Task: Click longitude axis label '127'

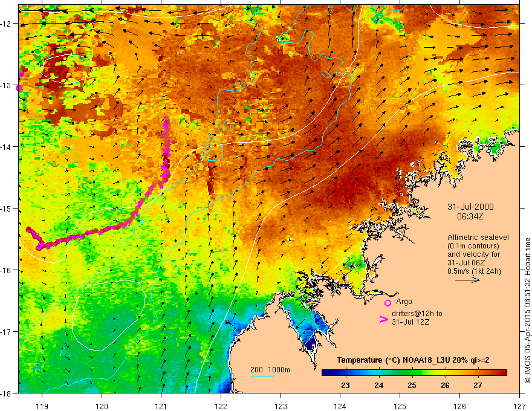Action: point(519,406)
